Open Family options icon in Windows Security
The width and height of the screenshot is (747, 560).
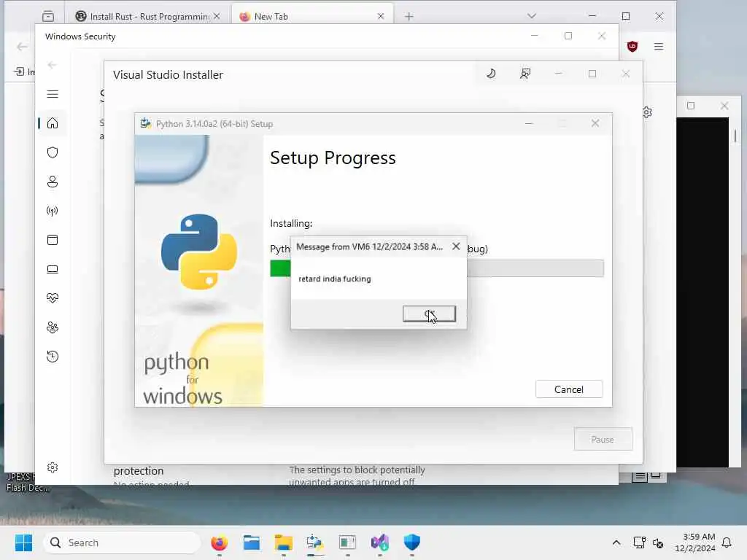[53, 327]
